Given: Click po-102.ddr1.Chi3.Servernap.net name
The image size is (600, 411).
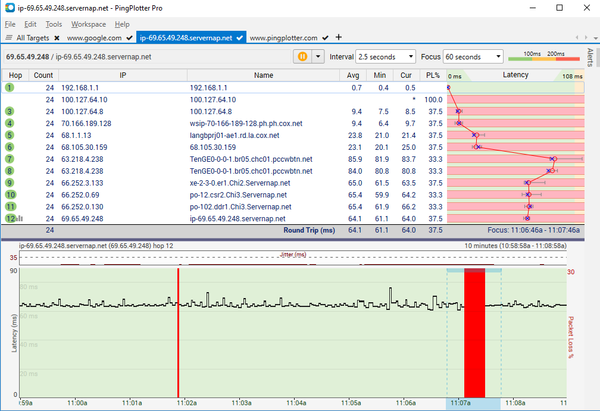Looking at the screenshot, I should tap(240, 207).
